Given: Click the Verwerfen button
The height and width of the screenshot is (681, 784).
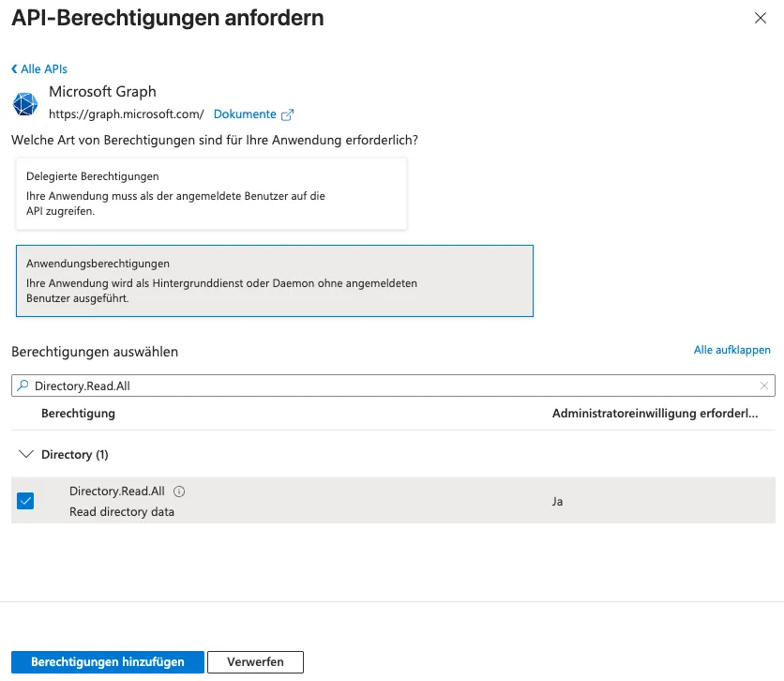Looking at the screenshot, I should click(255, 662).
